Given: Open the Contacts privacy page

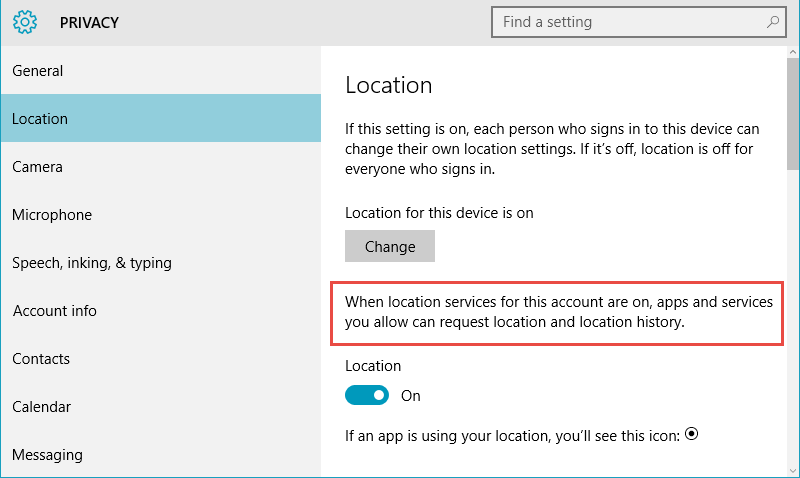Looking at the screenshot, I should [x=161, y=358].
